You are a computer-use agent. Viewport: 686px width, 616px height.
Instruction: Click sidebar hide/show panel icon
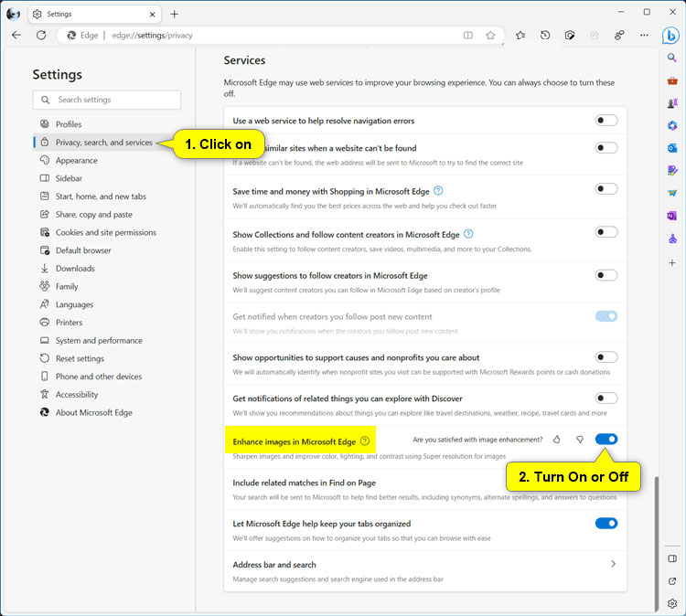click(x=672, y=558)
